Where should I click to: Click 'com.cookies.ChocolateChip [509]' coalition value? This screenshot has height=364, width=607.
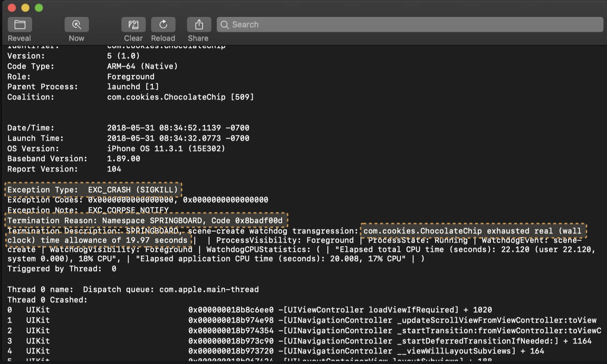click(x=180, y=97)
